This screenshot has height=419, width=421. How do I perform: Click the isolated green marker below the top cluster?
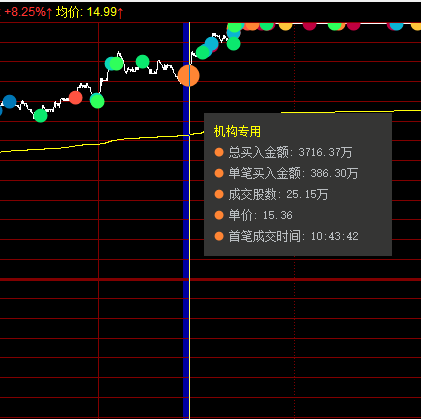click(234, 44)
